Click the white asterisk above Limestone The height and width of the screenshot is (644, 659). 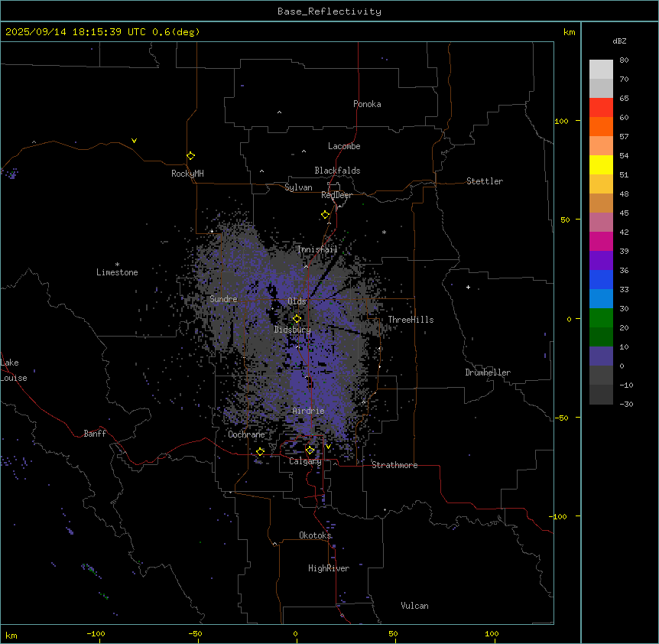coord(117,265)
